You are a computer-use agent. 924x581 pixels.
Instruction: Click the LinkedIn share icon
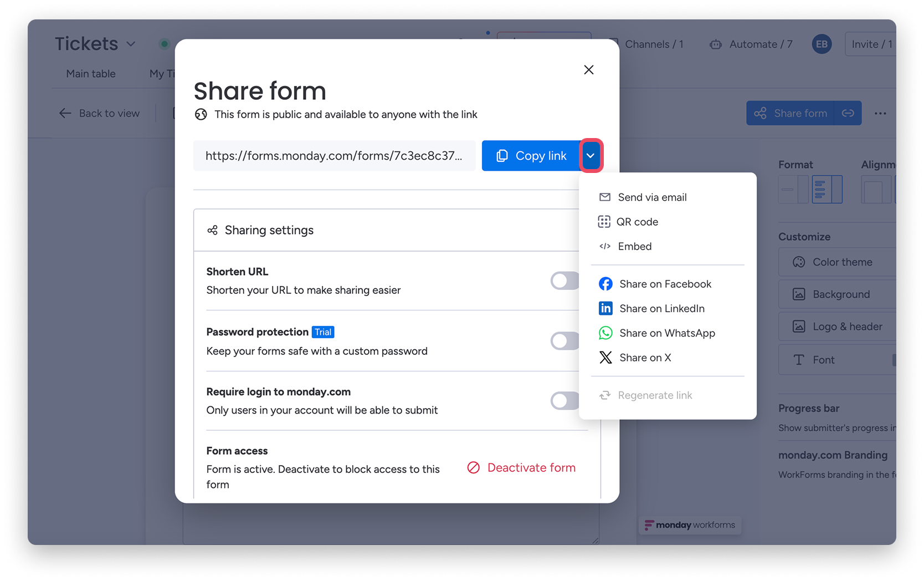pos(605,308)
